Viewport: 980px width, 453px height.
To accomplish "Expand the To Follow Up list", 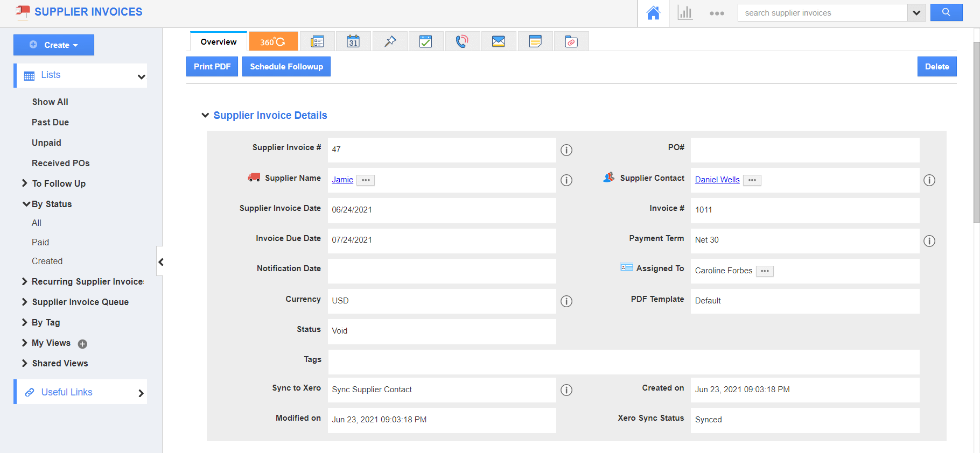I will 25,183.
